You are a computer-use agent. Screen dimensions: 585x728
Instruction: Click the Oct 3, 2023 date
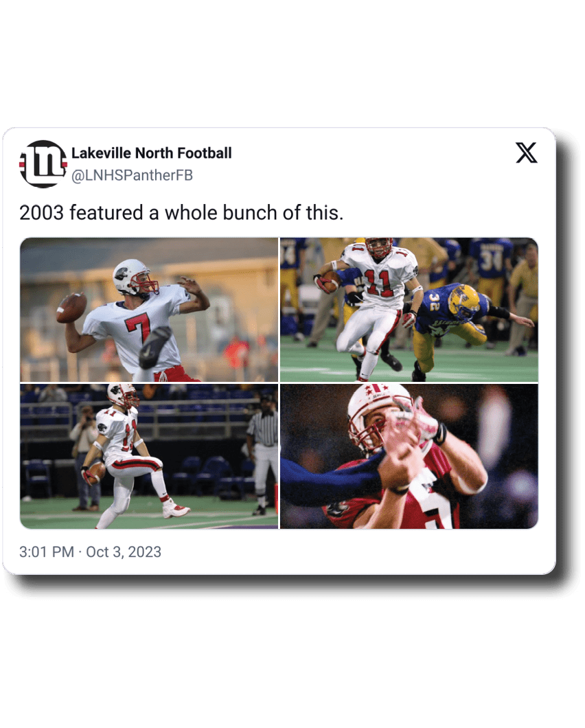(124, 552)
